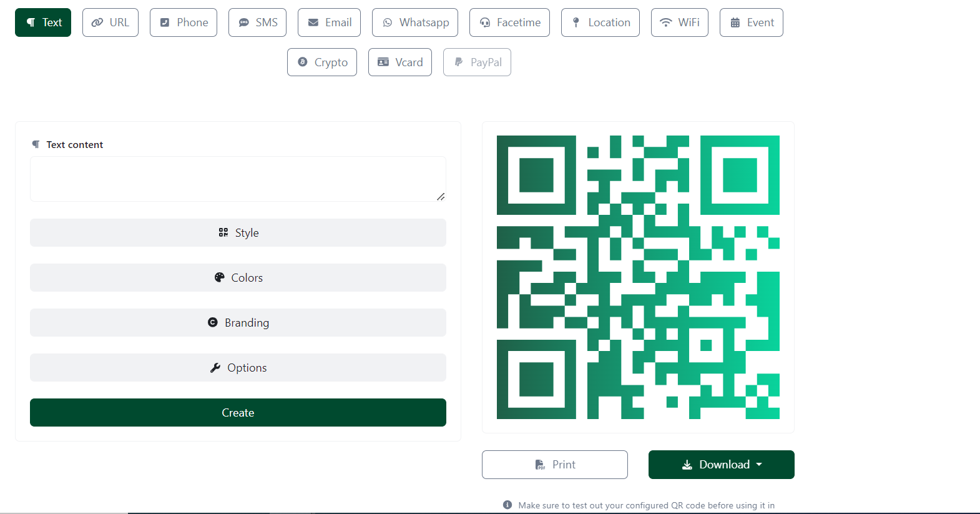Image resolution: width=980 pixels, height=514 pixels.
Task: Click the Print button
Action: tap(555, 465)
